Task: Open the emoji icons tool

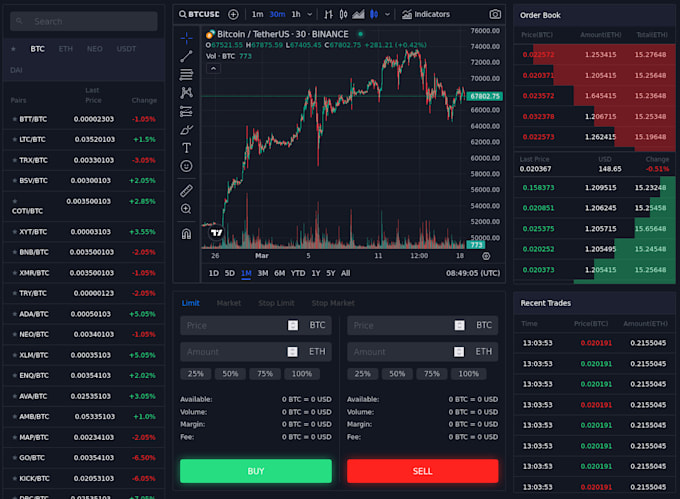Action: tap(186, 166)
